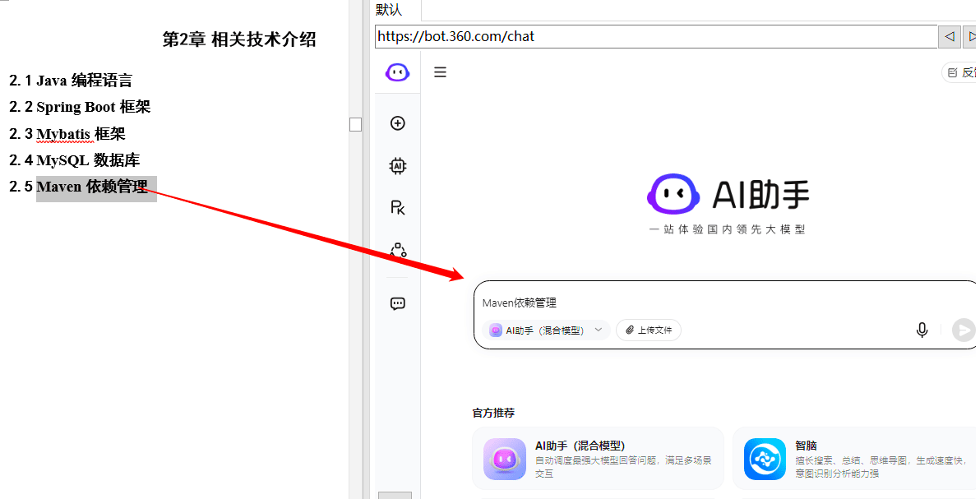Open the AI助手 (混合模型) recommendation card
The width and height of the screenshot is (980, 499).
point(598,459)
